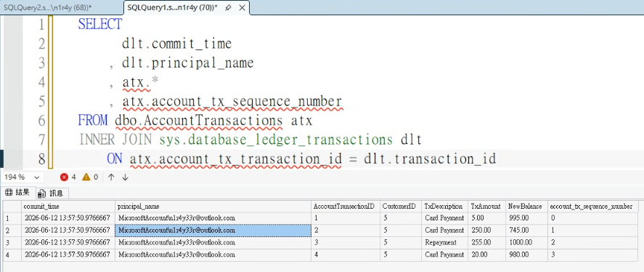The image size is (644, 272).
Task: Click line number 6 in the gutter
Action: (x=41, y=121)
